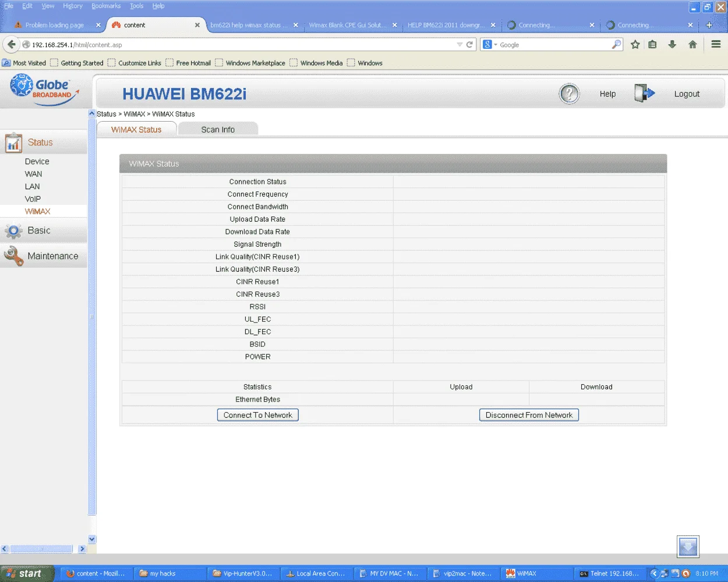
Task: Open the Device status page
Action: pos(37,161)
